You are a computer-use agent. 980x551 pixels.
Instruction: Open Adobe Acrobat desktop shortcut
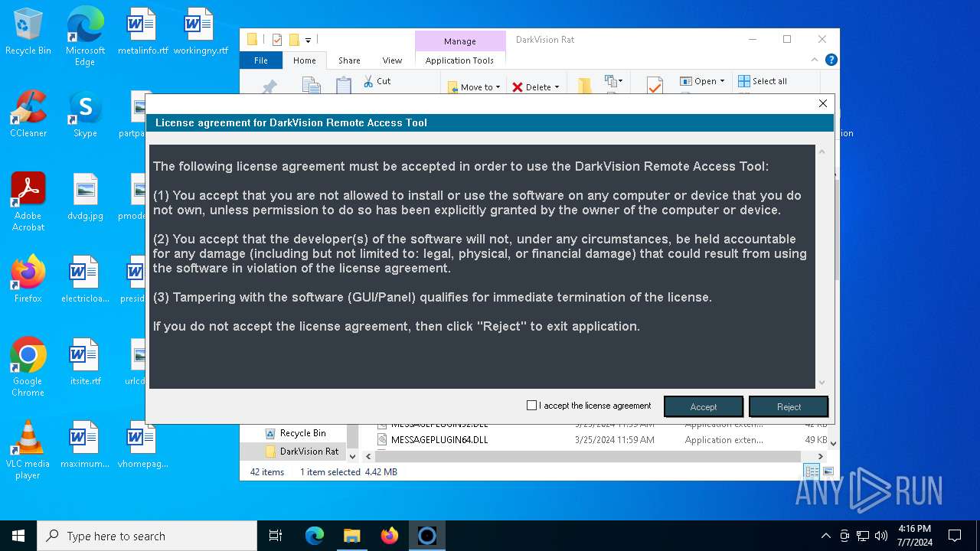[28, 201]
